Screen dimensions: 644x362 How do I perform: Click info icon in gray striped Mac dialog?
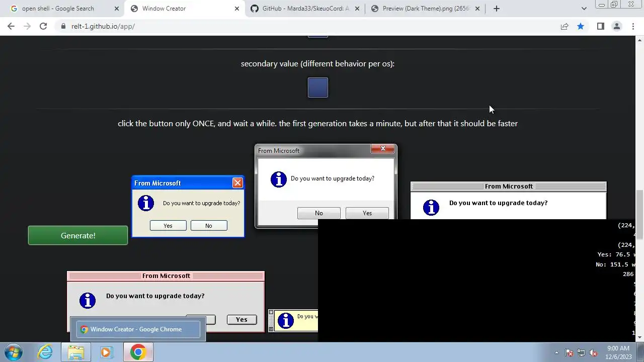click(431, 207)
